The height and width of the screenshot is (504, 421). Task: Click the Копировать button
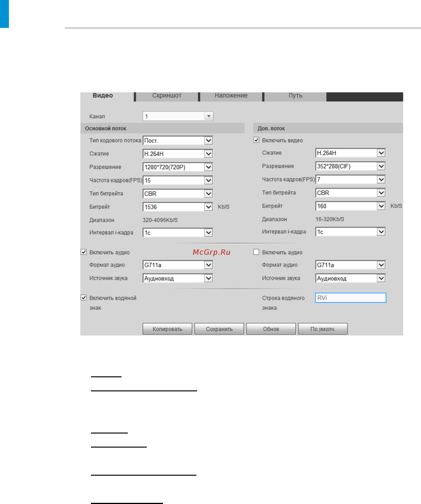tap(167, 329)
